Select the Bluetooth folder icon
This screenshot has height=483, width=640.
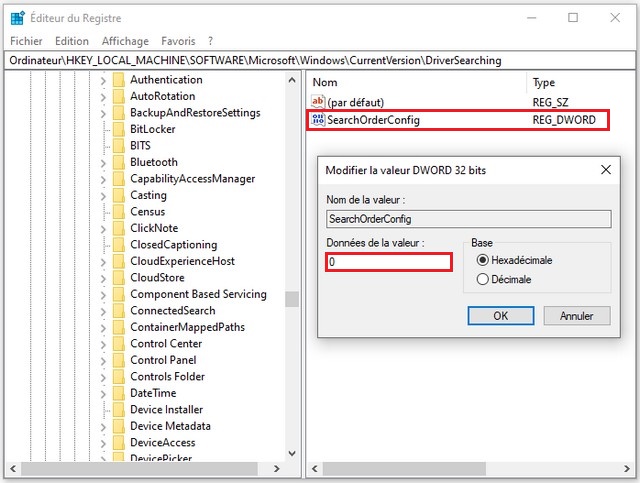118,162
